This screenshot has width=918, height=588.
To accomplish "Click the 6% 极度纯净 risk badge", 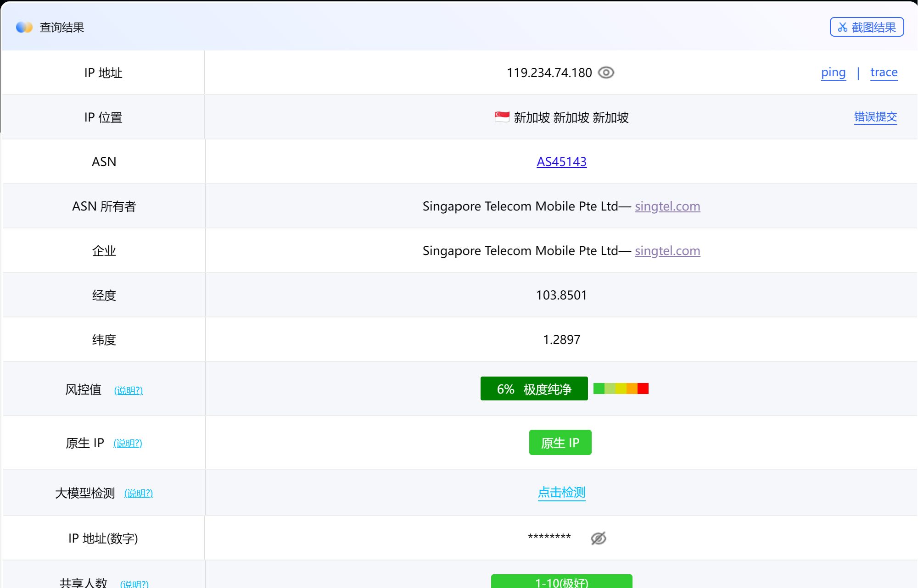I will click(x=534, y=389).
